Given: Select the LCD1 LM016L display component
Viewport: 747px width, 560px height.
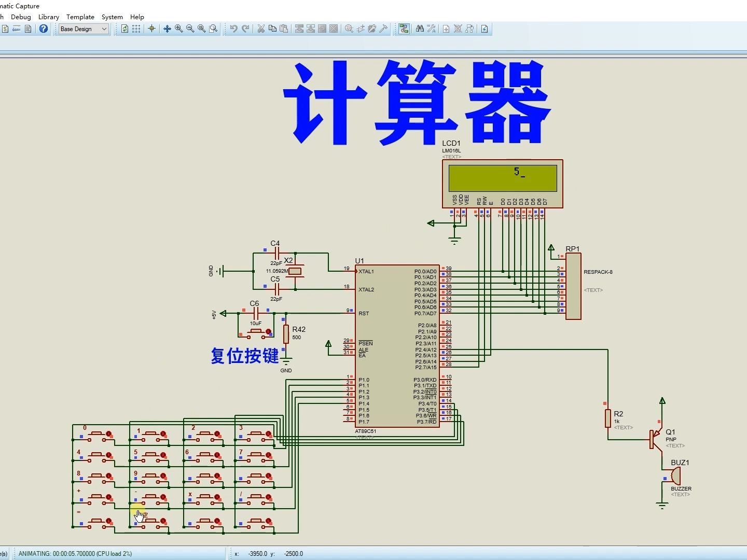Looking at the screenshot, I should pyautogui.click(x=503, y=184).
